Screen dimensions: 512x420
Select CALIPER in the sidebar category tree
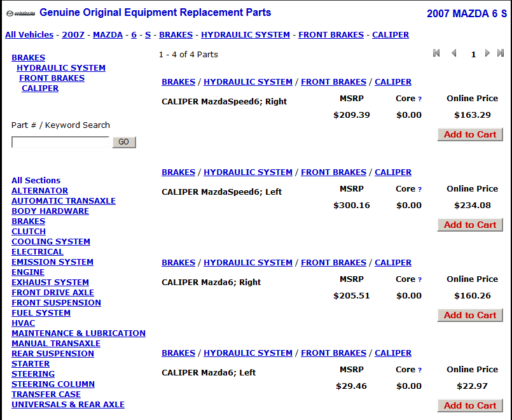click(40, 88)
